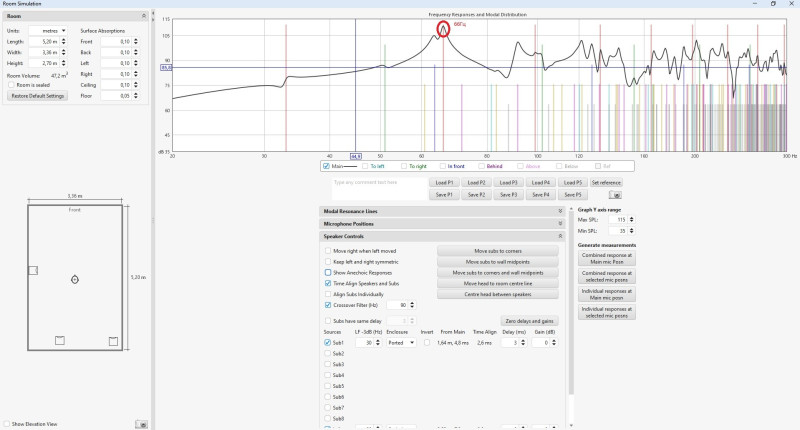Enable the To left trace
This screenshot has width=800, height=430.
pos(365,166)
